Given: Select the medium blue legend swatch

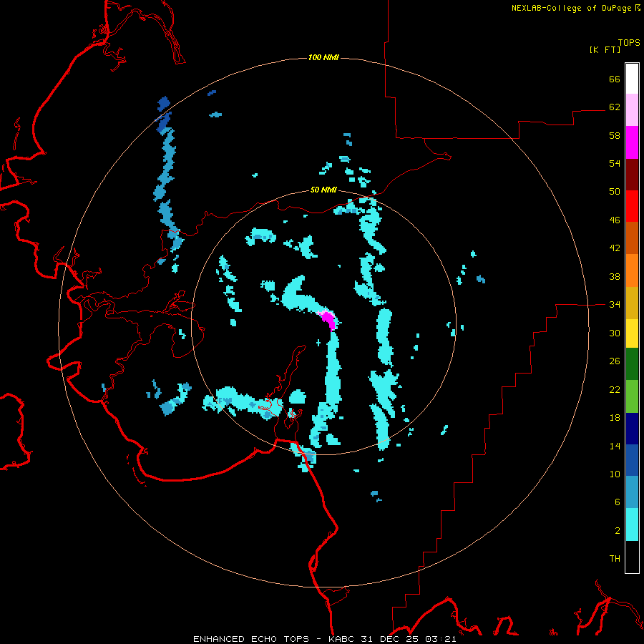Looking at the screenshot, I should [x=632, y=460].
